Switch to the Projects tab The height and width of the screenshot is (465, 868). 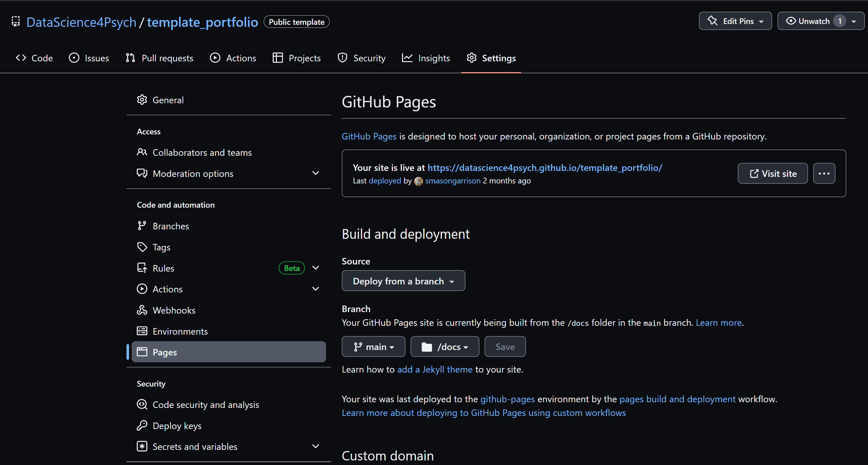[297, 58]
